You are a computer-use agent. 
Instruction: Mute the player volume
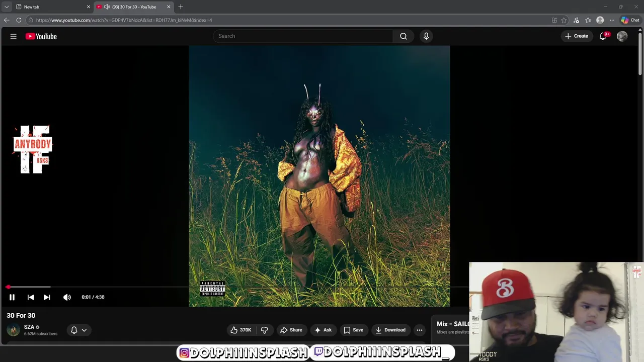(x=67, y=297)
